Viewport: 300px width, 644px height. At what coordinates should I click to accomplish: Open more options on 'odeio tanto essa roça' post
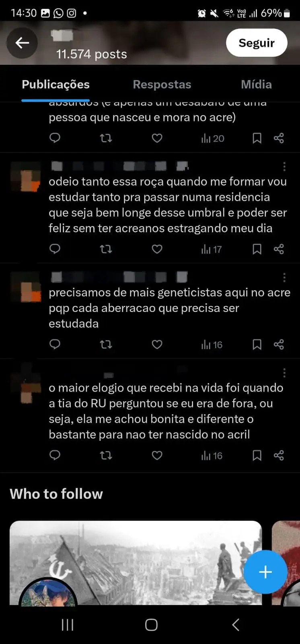(284, 167)
